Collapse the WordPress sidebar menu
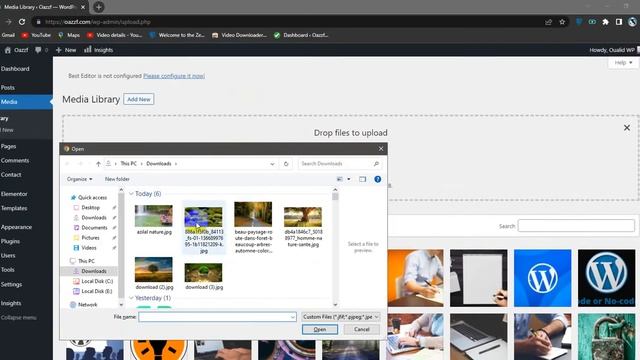640x360 pixels. pyautogui.click(x=18, y=317)
